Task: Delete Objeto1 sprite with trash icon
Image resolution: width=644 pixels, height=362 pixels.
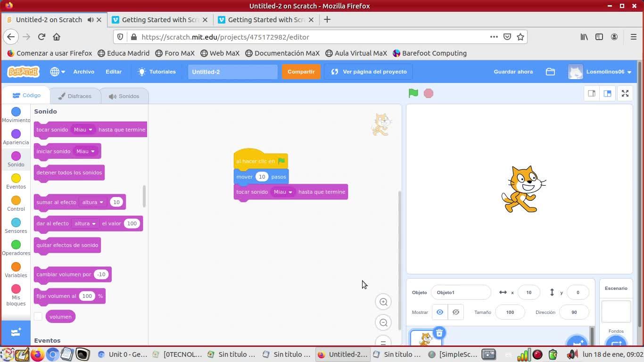Action: click(x=439, y=333)
